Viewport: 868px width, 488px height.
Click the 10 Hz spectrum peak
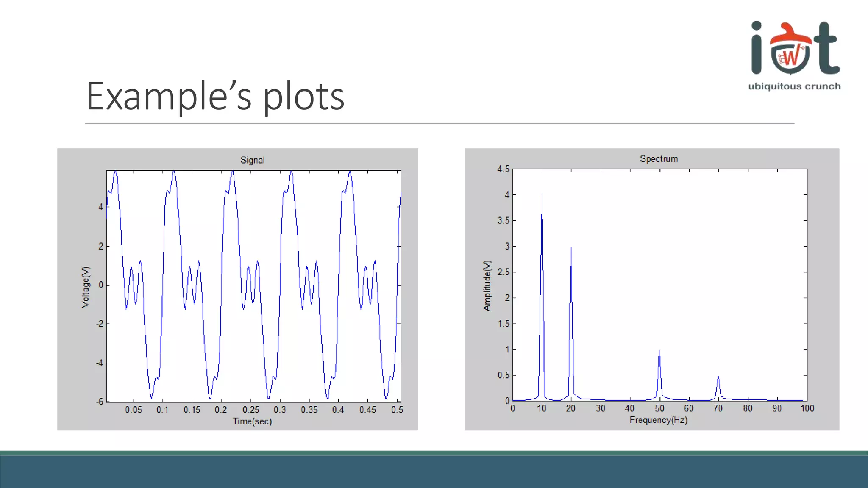pos(542,297)
